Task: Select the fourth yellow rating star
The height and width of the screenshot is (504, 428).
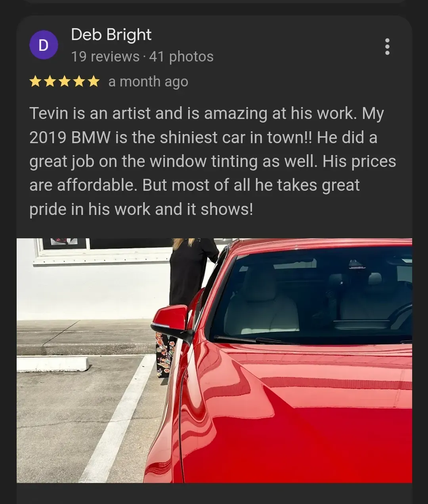Action: click(x=79, y=82)
